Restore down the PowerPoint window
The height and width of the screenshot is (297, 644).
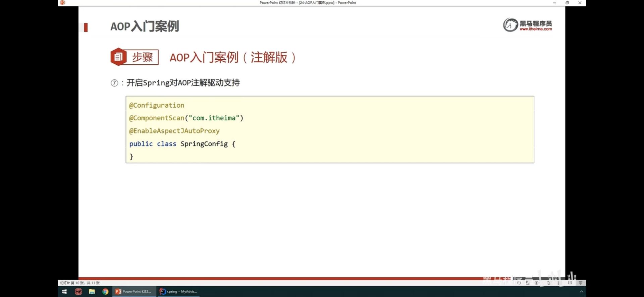point(567,3)
